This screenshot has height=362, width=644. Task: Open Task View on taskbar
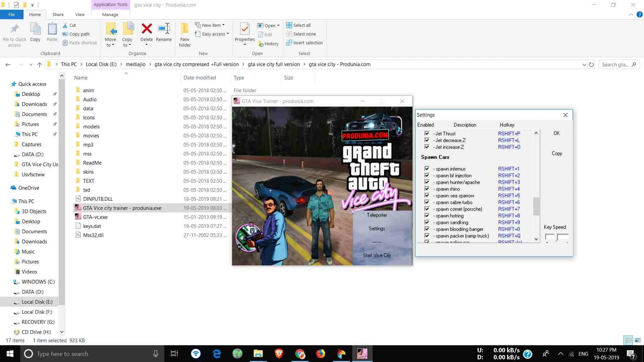[x=174, y=354]
